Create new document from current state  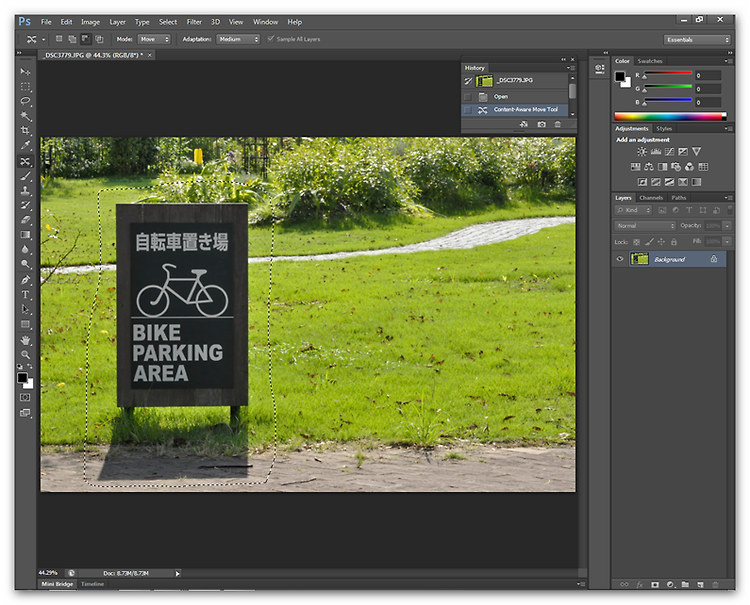524,124
